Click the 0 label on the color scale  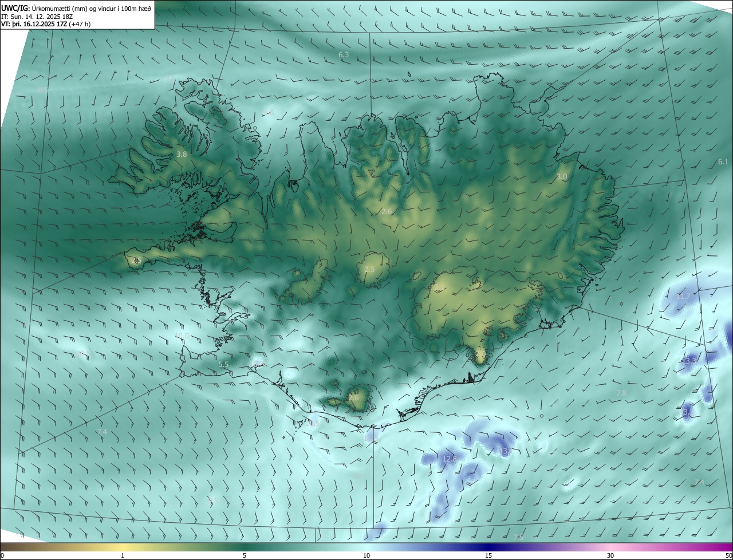pos(2,555)
